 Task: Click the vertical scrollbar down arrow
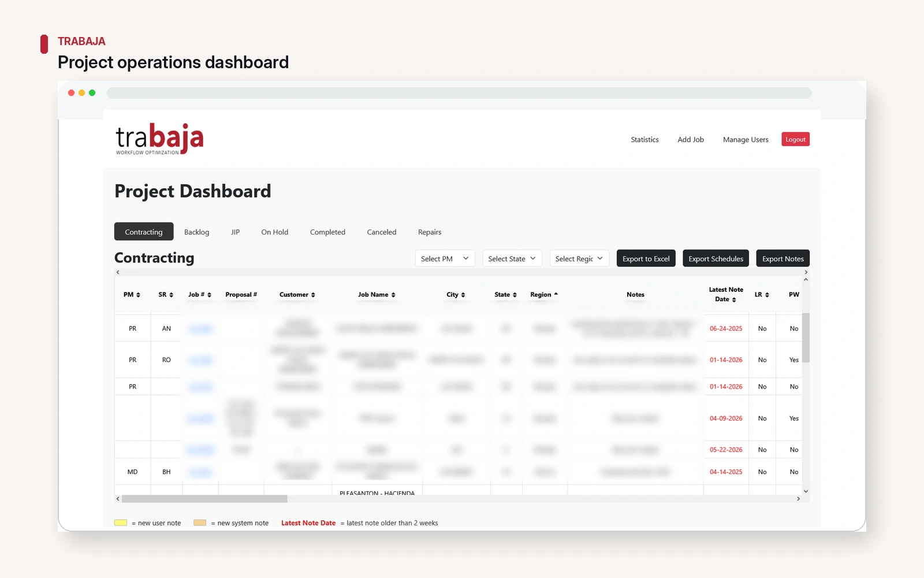coord(806,491)
